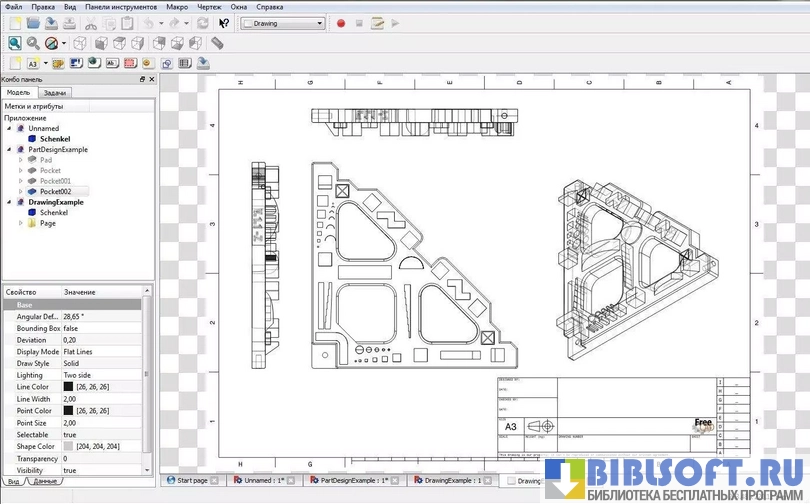
Task: Click the Open document folder icon
Action: coord(33,22)
